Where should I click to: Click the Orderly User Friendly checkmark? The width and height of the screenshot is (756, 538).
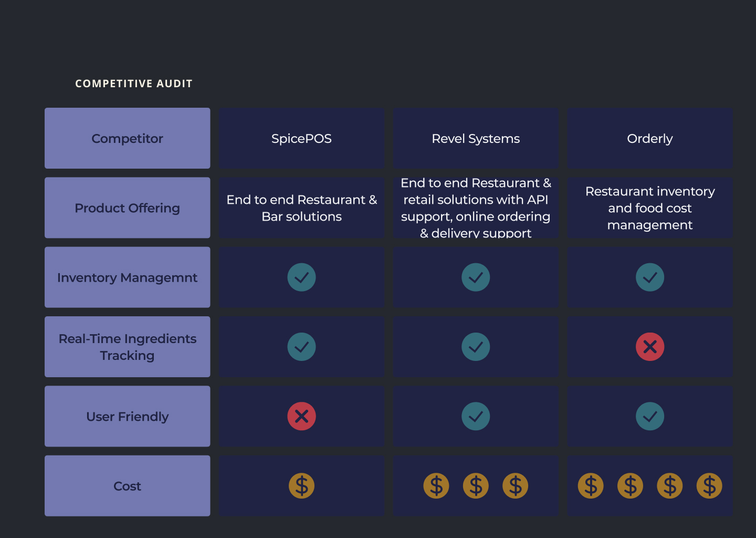click(x=650, y=416)
